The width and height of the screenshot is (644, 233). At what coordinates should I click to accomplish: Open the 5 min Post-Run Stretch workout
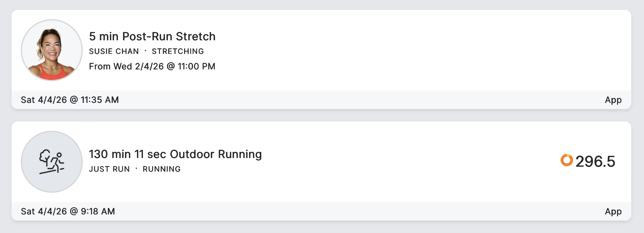(x=152, y=37)
